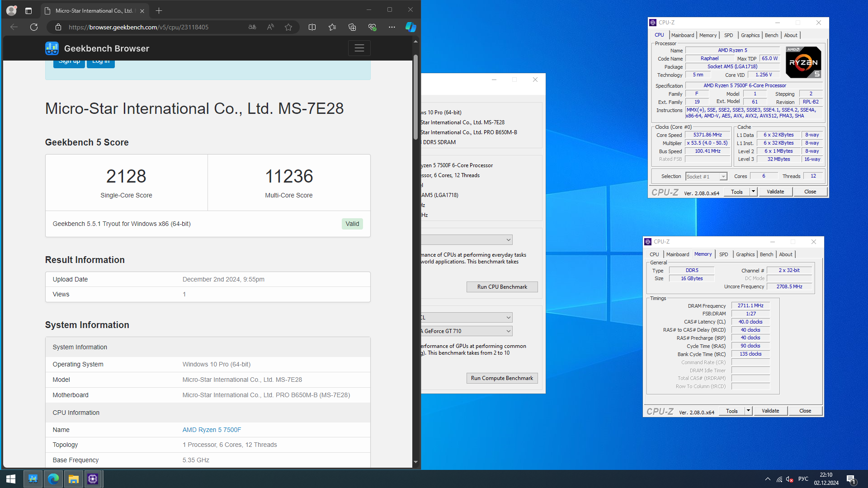Click the translate page icon
Viewport: 868px width, 488px height.
(x=252, y=27)
